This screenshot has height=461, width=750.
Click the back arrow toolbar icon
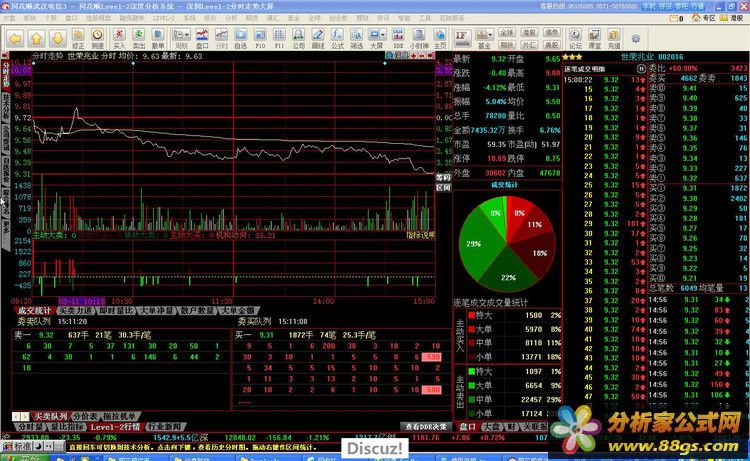pos(15,38)
